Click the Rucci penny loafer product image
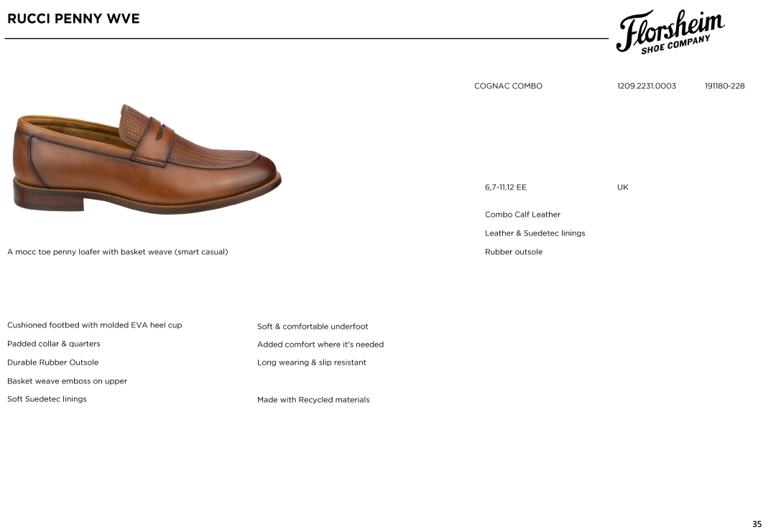The width and height of the screenshot is (776, 532). click(147, 159)
